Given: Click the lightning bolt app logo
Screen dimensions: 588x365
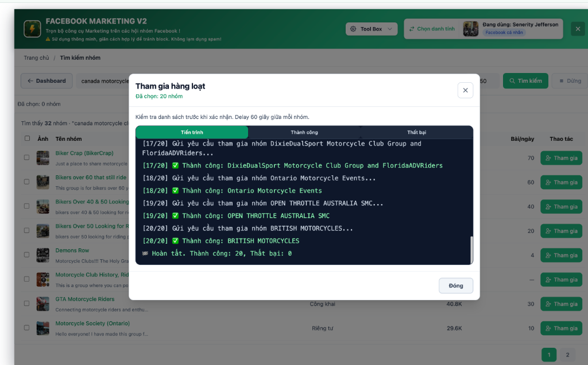Looking at the screenshot, I should click(32, 29).
